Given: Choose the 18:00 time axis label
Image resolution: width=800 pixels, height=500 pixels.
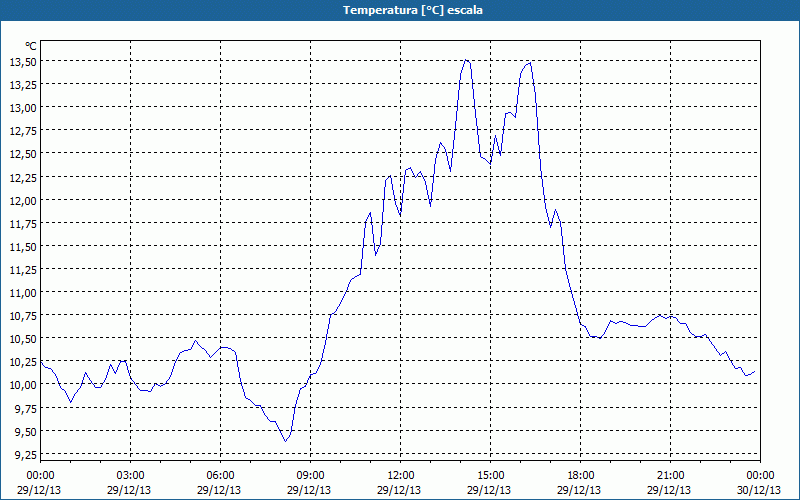Looking at the screenshot, I should [581, 476].
